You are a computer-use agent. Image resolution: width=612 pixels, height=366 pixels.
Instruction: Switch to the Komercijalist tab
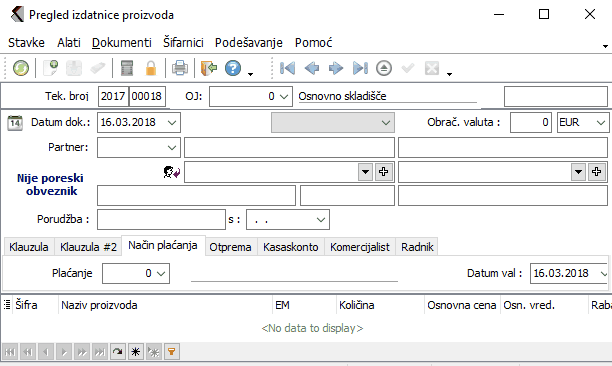point(360,247)
